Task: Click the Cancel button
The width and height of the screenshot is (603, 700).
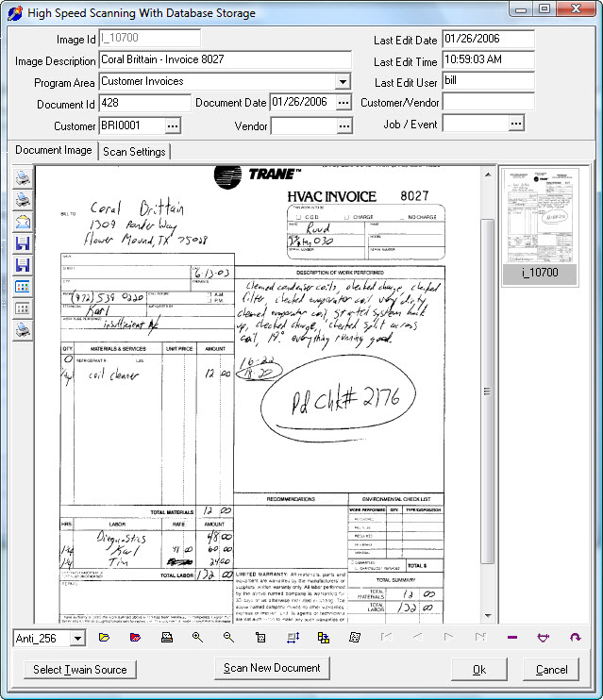Action: point(552,670)
